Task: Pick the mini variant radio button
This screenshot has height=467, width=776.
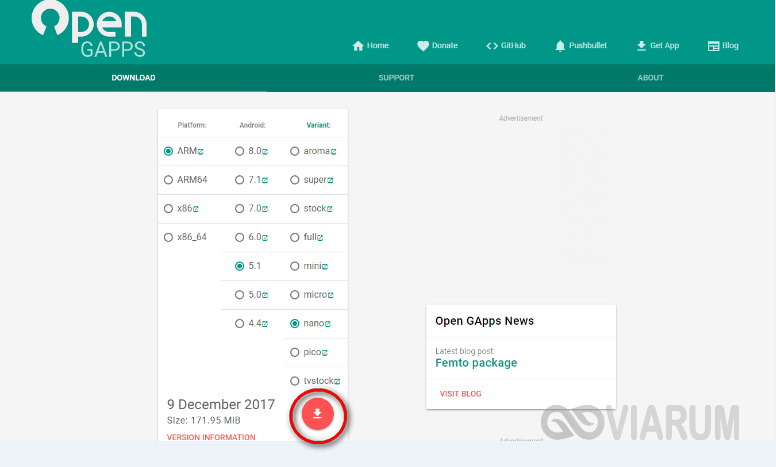Action: click(x=294, y=266)
